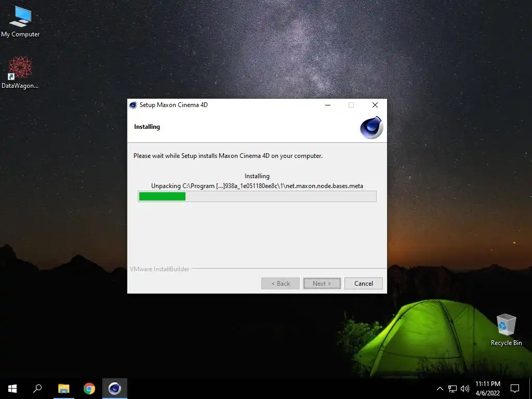The width and height of the screenshot is (532, 399).
Task: Click the bold Installing heading
Action: point(147,127)
